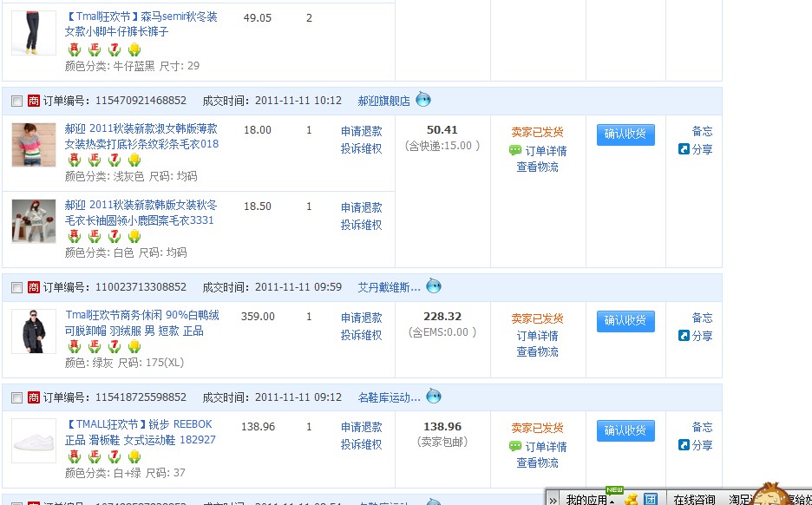Open 订单详情 for 228.32 order
The height and width of the screenshot is (505, 812).
(537, 336)
